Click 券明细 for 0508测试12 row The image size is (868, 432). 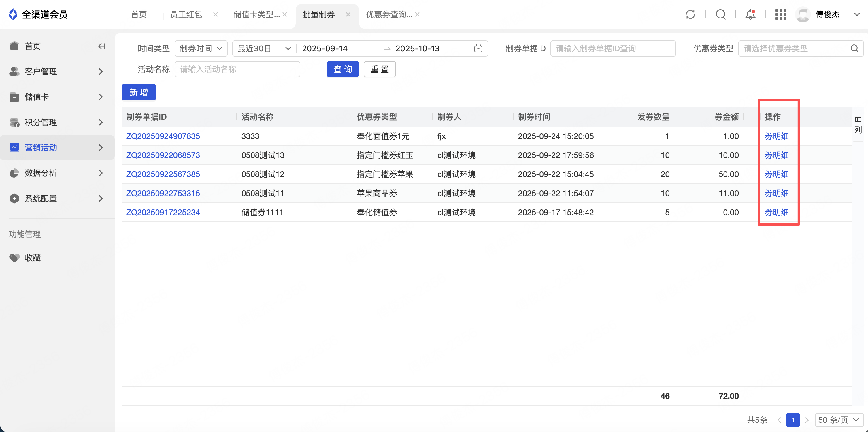point(776,174)
